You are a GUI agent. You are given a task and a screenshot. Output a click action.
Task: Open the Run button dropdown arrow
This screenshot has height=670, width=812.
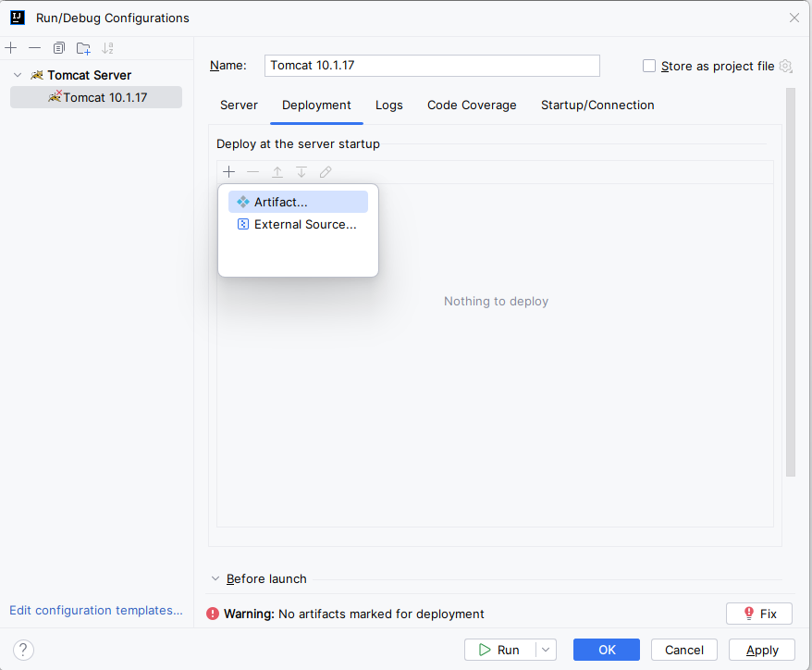point(546,650)
